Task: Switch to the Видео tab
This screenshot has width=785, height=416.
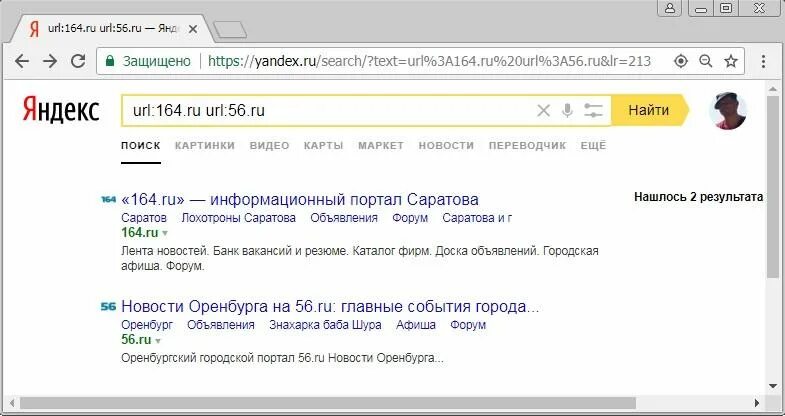Action: 269,146
